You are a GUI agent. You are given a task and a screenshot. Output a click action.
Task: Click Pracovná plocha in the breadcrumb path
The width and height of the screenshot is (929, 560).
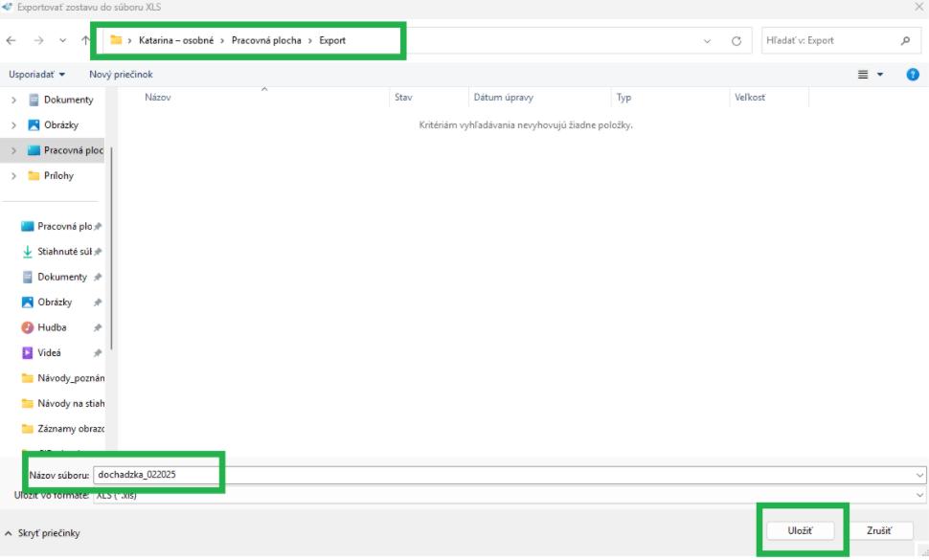265,41
